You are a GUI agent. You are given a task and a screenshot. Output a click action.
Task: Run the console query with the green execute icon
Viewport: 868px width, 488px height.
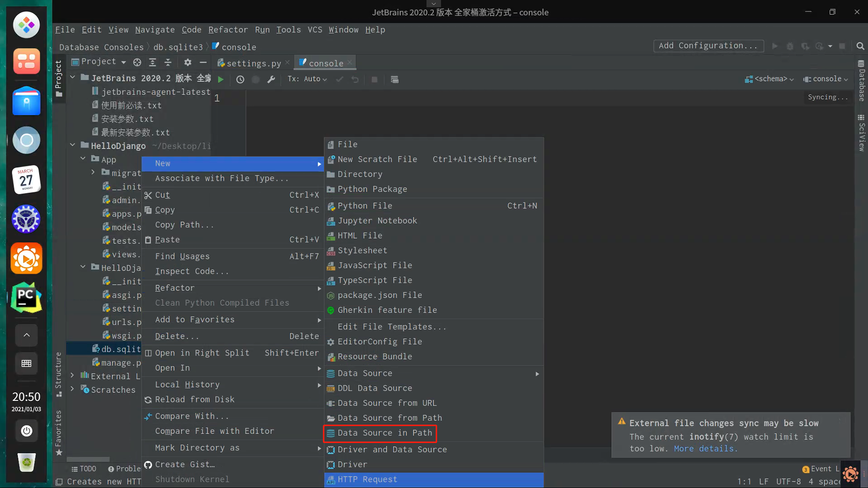pyautogui.click(x=221, y=79)
